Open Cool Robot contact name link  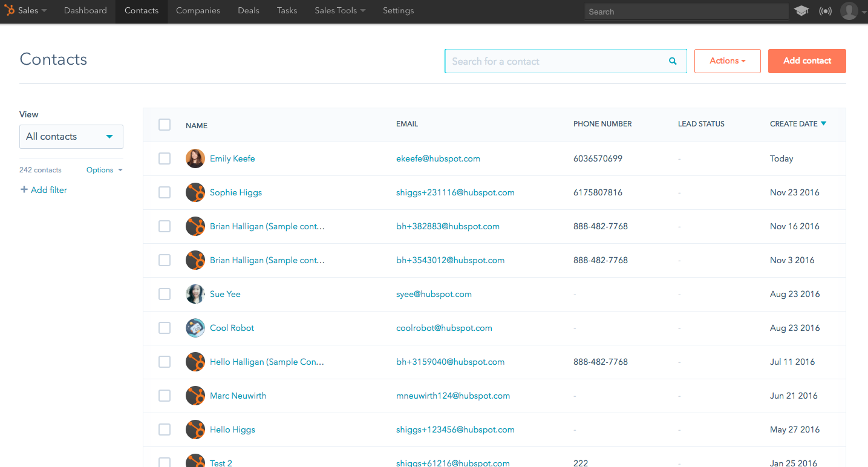point(232,328)
